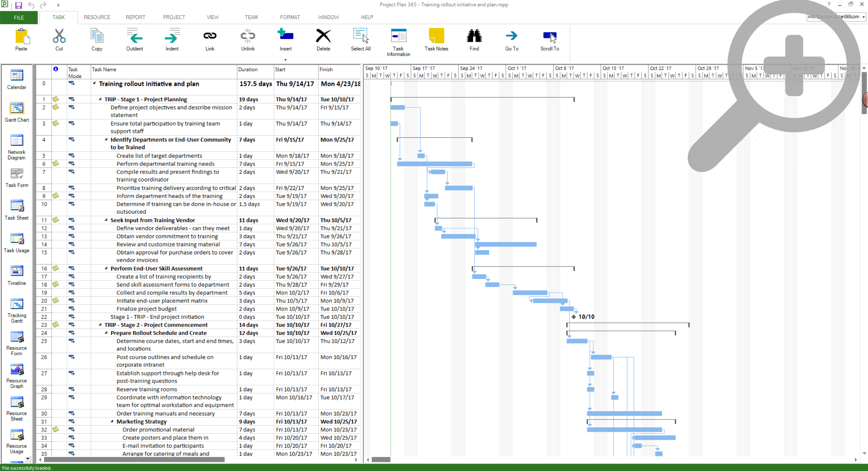Image resolution: width=868 pixels, height=471 pixels.
Task: Click the Save icon in title bar
Action: [x=19, y=5]
